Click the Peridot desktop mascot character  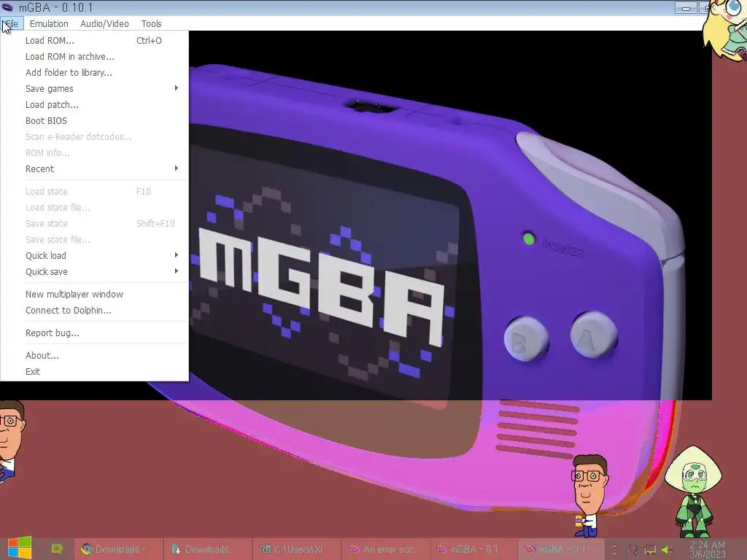point(694,491)
